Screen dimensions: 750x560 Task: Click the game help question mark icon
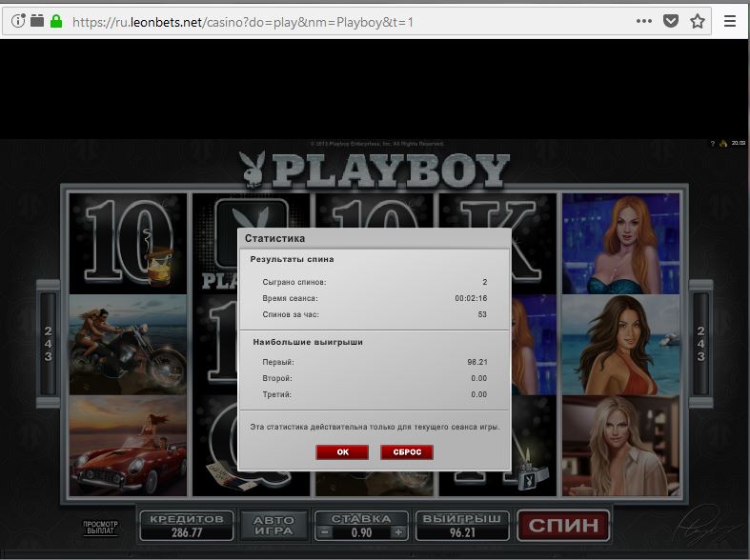712,143
